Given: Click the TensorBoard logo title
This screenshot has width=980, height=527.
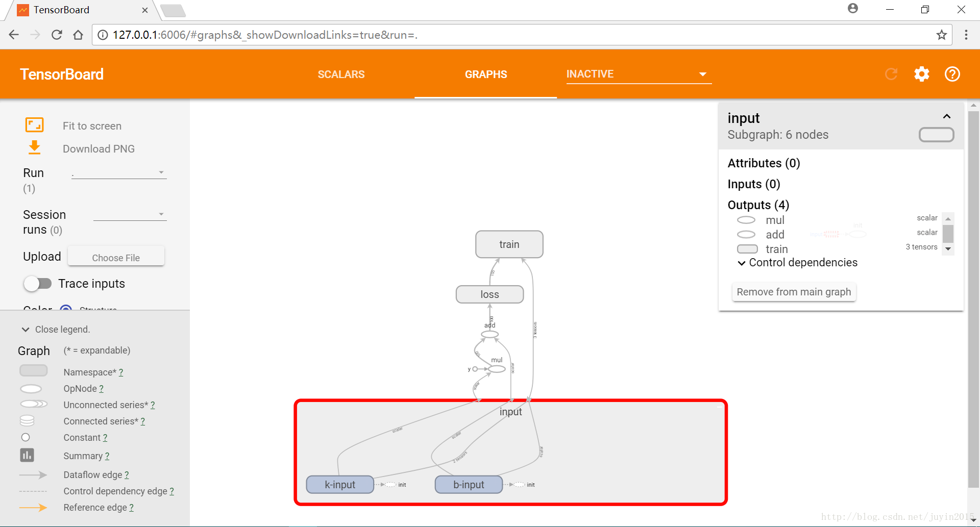Looking at the screenshot, I should pos(62,74).
